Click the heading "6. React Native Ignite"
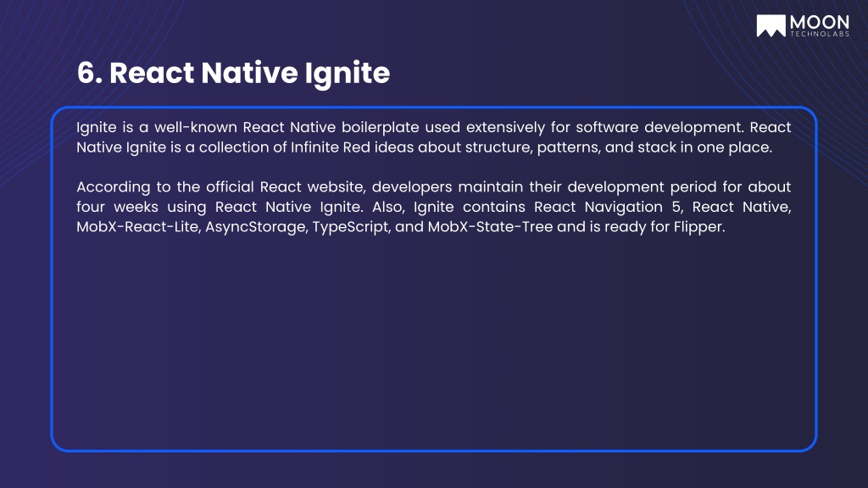 click(233, 73)
